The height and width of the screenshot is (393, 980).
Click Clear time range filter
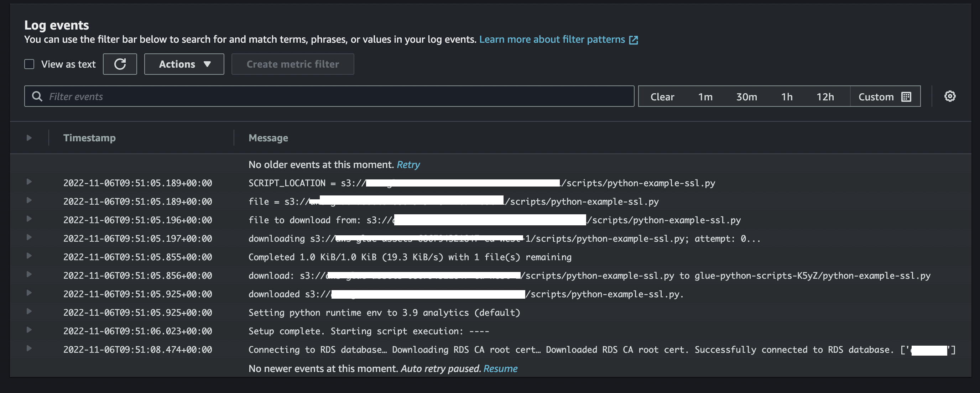pos(662,96)
